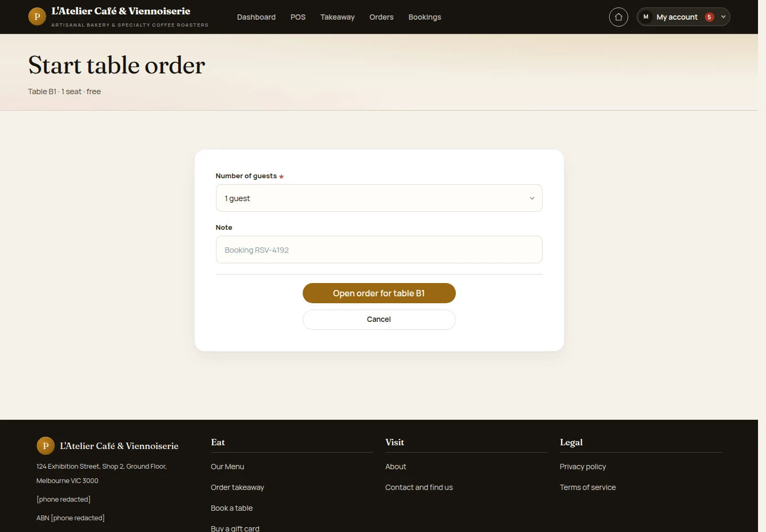Navigate to the Orders menu item
The image size is (766, 532).
pos(381,17)
